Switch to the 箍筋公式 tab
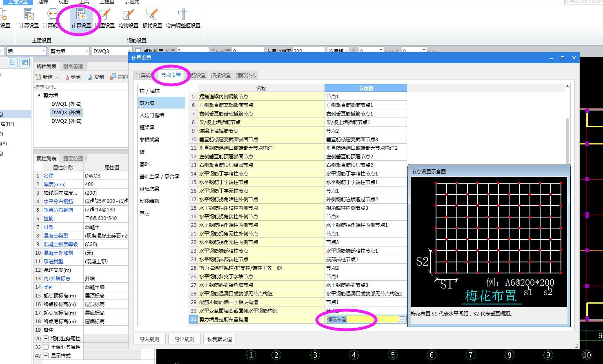Screen dimensions: 603x364 click(x=246, y=75)
